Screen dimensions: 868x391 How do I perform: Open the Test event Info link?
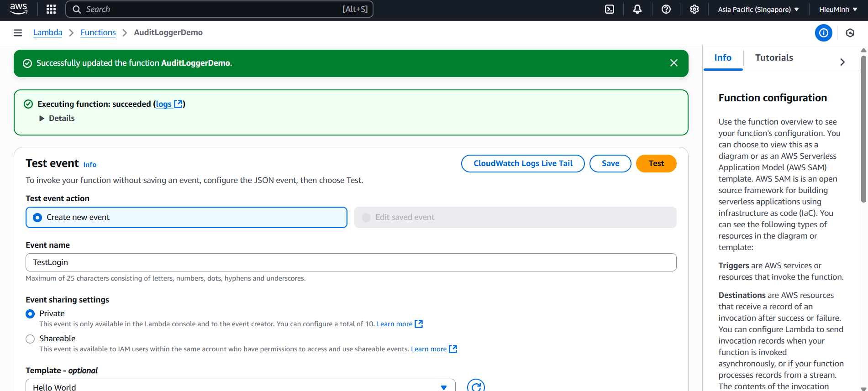click(x=89, y=165)
